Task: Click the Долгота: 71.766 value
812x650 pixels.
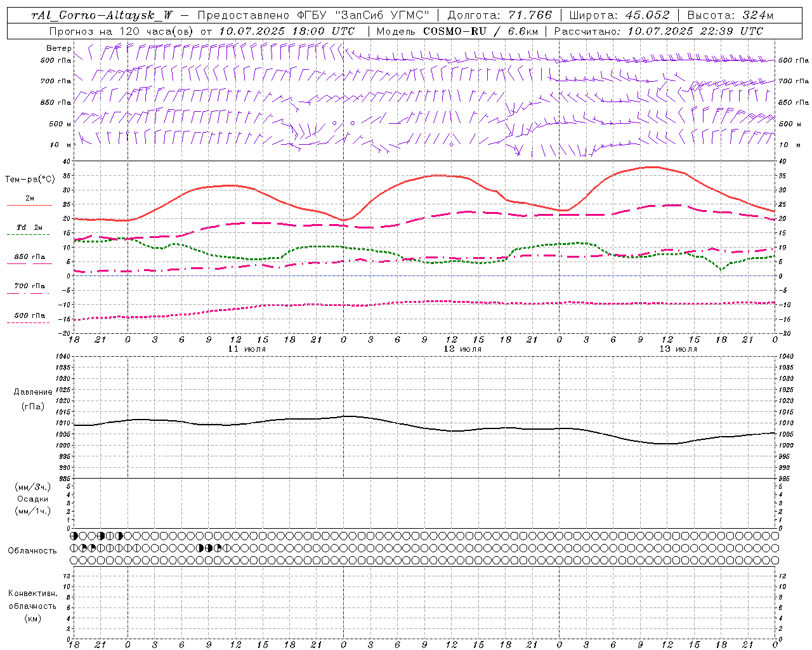Action: (x=499, y=15)
